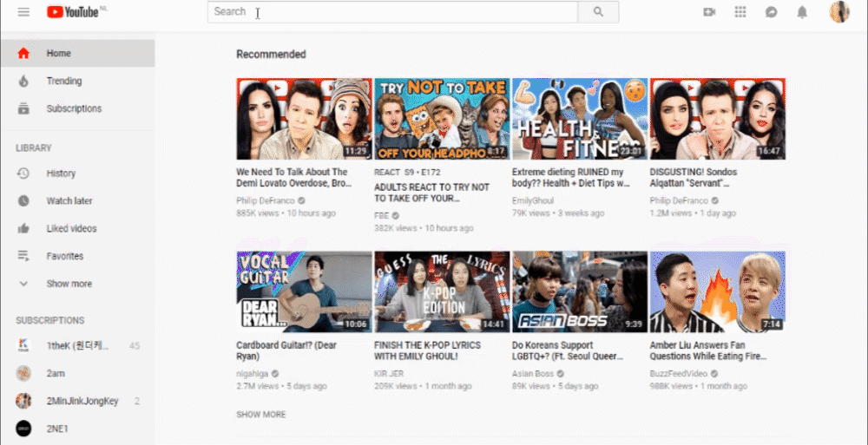Open the BuzzFeedVideo channel link

[x=679, y=374]
